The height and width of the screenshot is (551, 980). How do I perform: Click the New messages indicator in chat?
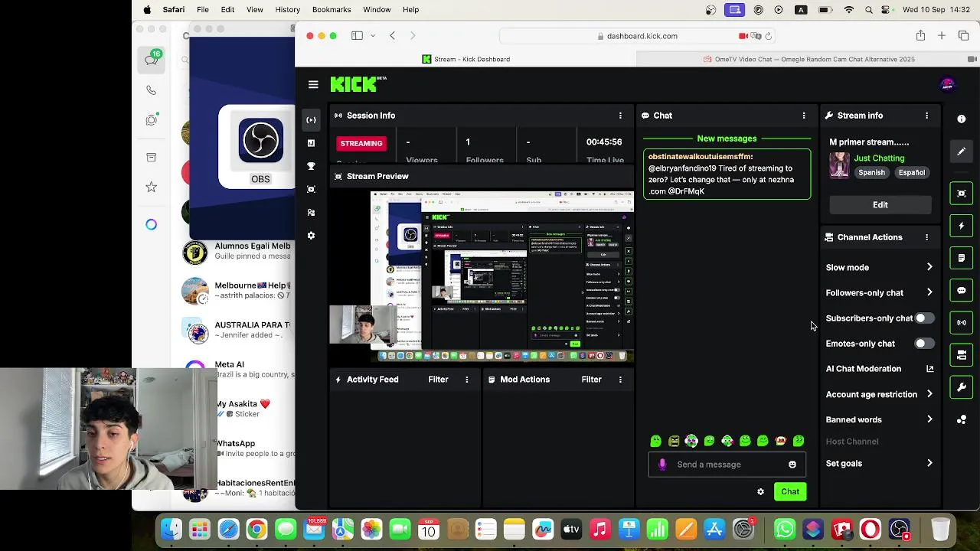(x=727, y=139)
